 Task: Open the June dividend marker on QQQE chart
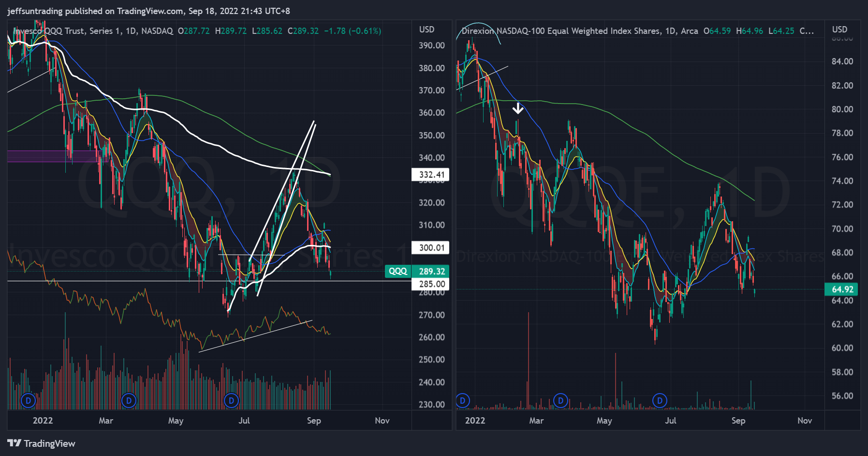point(660,400)
